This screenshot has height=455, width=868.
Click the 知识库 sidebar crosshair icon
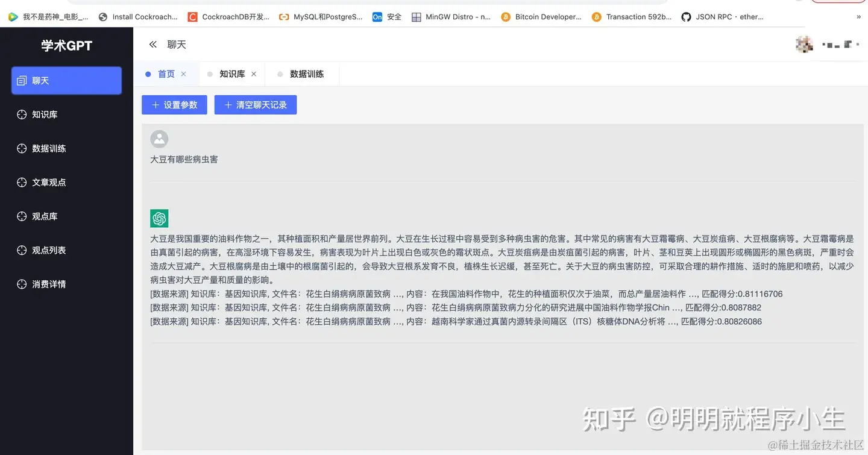(x=22, y=115)
